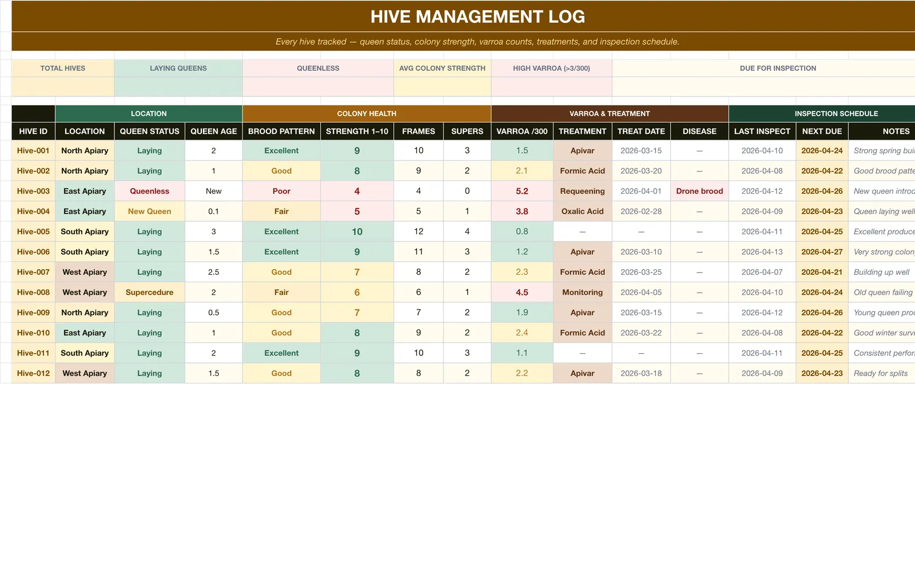Select next due date 2026-04-27
Screen dimensions: 915x588
pos(822,252)
